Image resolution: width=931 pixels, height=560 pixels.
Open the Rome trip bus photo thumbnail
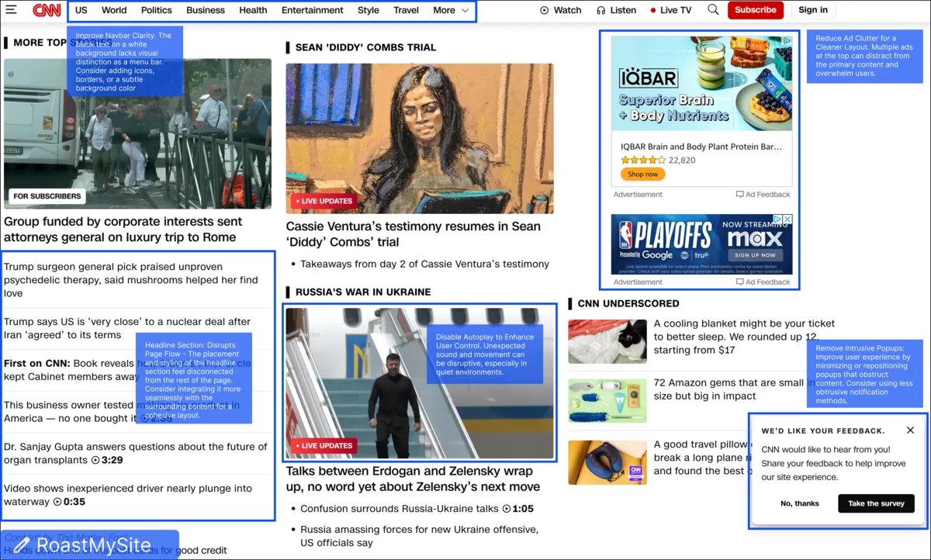(137, 133)
